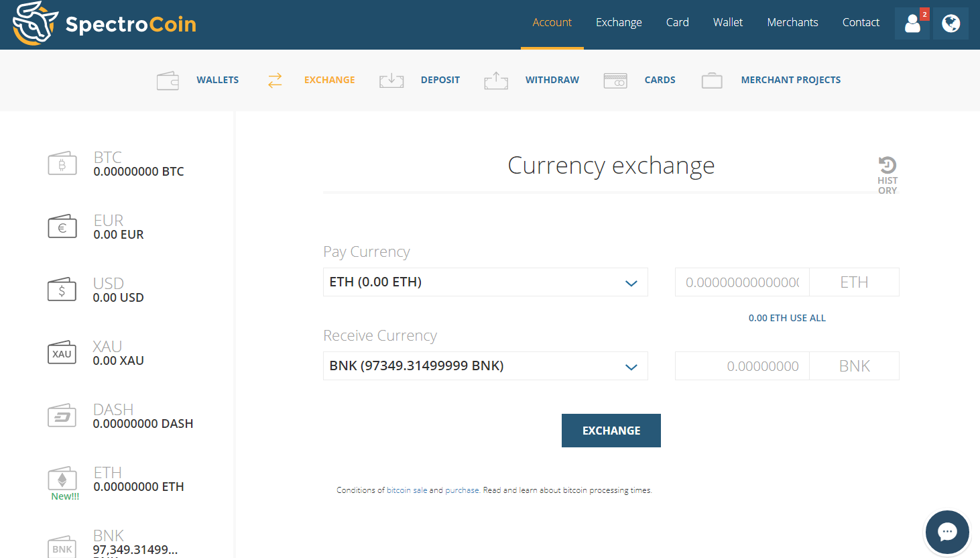This screenshot has height=558, width=980.
Task: Open the exchange History icon
Action: 887,163
